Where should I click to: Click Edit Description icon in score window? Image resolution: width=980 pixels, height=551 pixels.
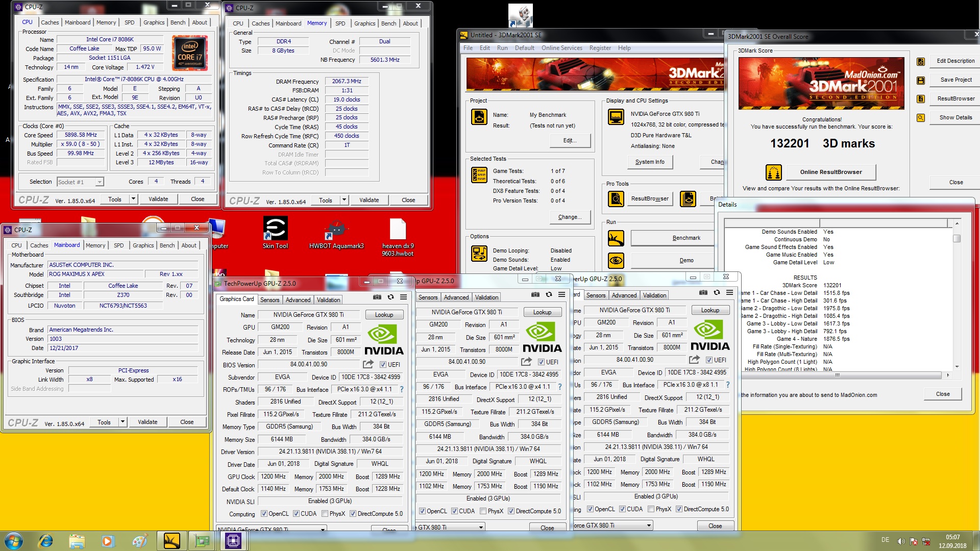921,61
